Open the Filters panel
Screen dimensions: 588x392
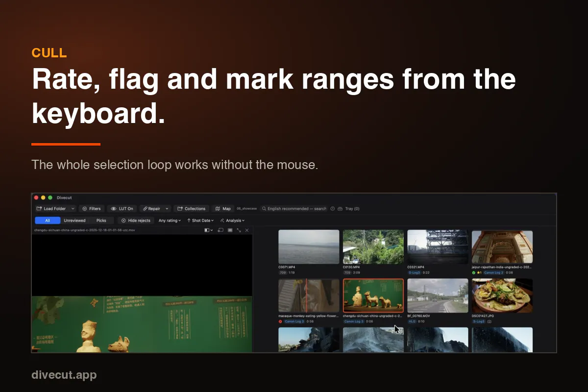(x=92, y=208)
